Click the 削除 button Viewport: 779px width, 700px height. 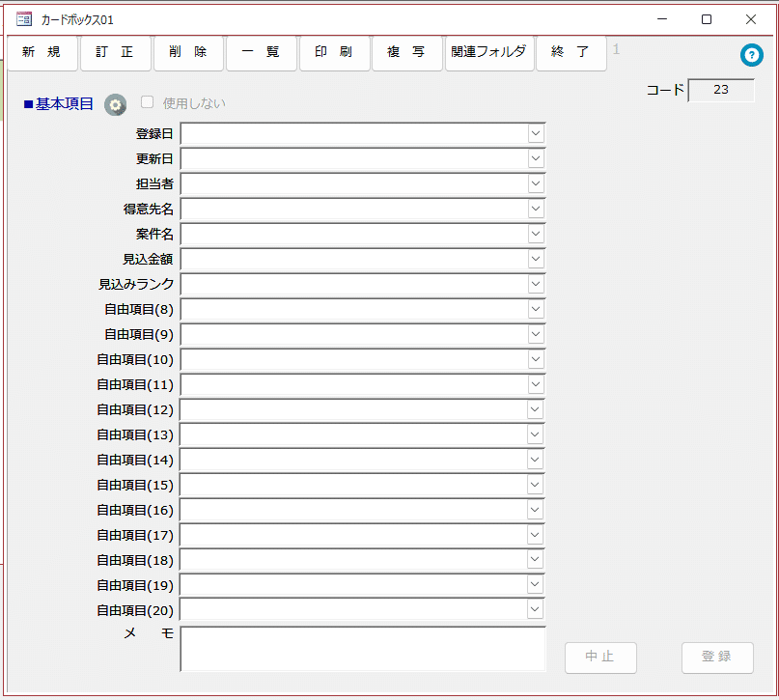(188, 53)
